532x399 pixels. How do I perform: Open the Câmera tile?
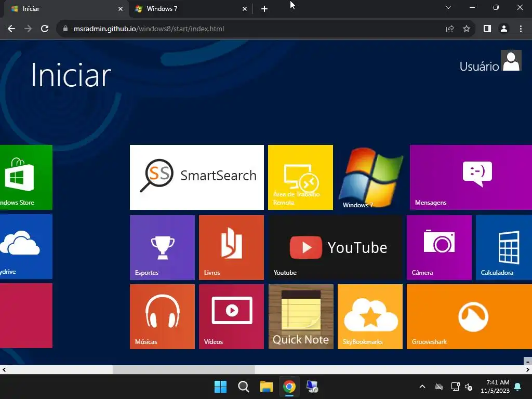tap(439, 247)
